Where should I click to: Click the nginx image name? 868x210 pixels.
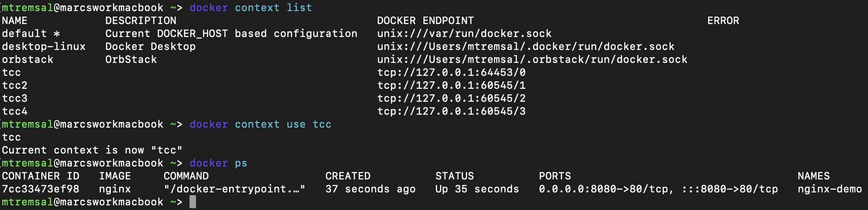(x=115, y=189)
